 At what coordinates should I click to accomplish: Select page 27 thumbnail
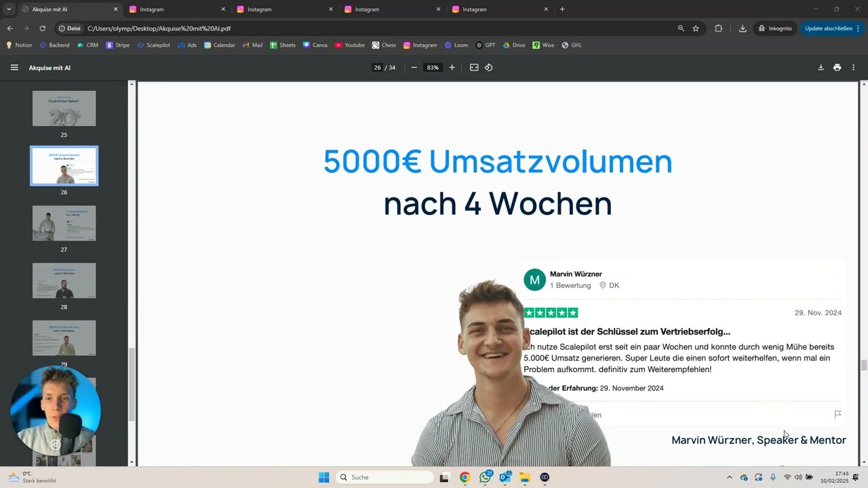click(x=64, y=223)
